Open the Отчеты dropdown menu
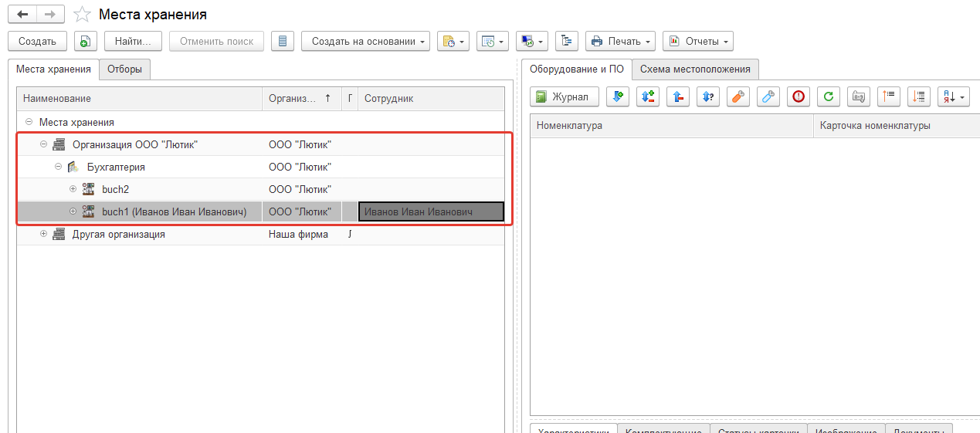 (x=697, y=42)
